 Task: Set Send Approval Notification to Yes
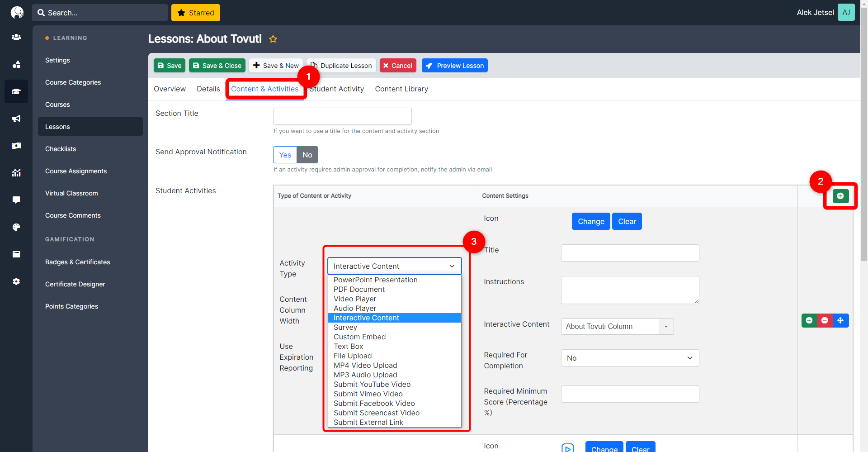(x=285, y=155)
